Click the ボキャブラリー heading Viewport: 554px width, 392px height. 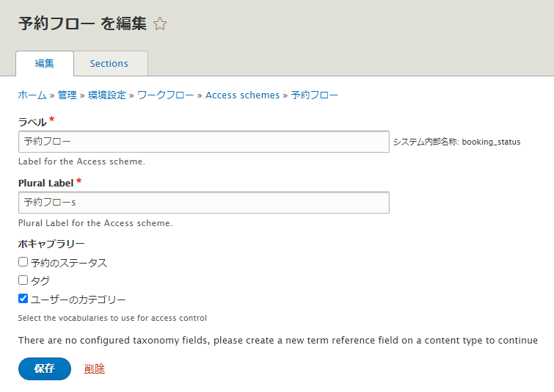[x=51, y=244]
